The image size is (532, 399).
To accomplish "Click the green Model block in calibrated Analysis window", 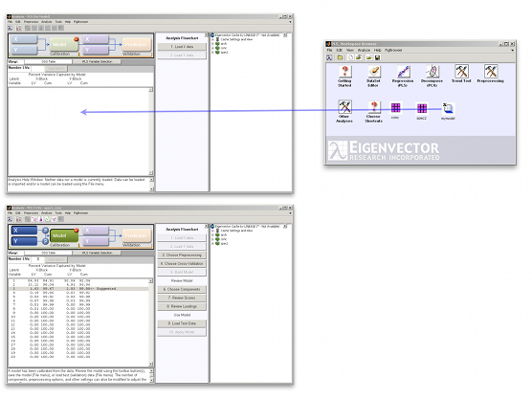I will click(64, 235).
